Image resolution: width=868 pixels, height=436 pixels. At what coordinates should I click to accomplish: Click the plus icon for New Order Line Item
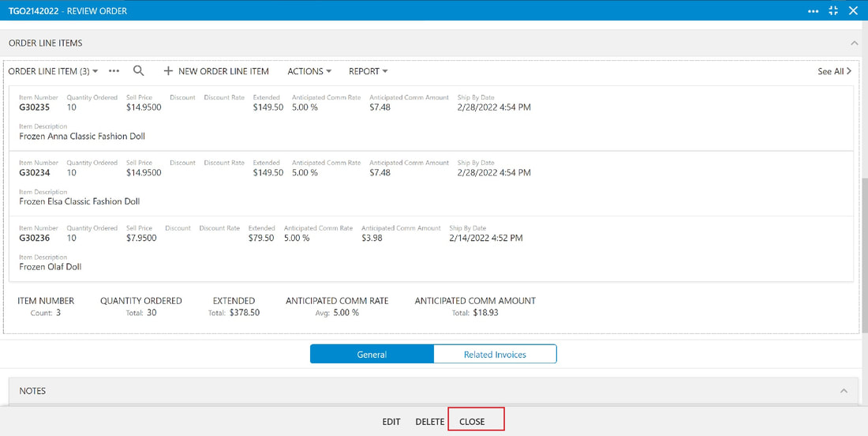coord(168,71)
